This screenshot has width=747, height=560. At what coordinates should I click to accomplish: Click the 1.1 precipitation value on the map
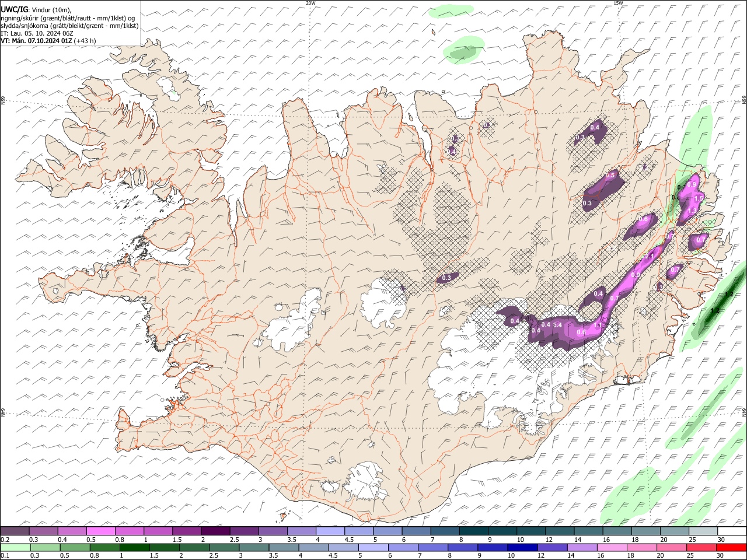click(598, 325)
